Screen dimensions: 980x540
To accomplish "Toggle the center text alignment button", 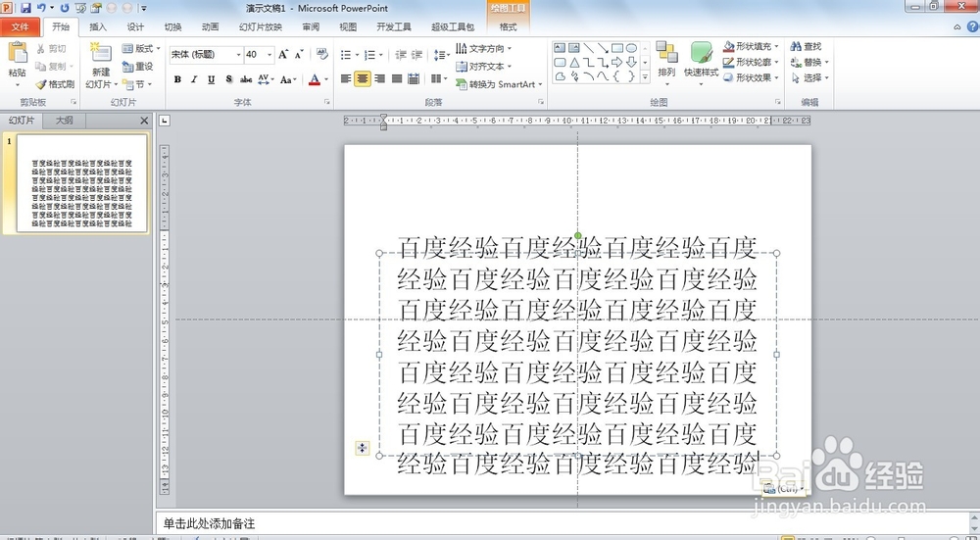I will pyautogui.click(x=363, y=78).
